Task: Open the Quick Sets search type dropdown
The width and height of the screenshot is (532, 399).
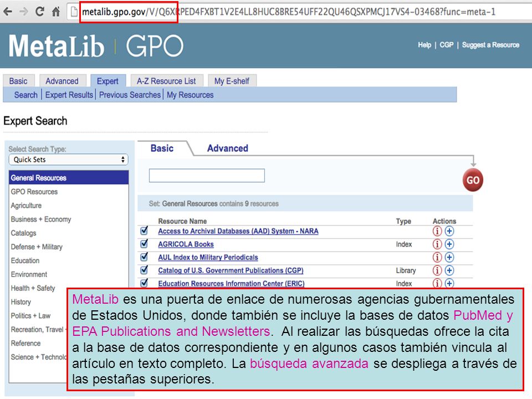Action: click(69, 160)
